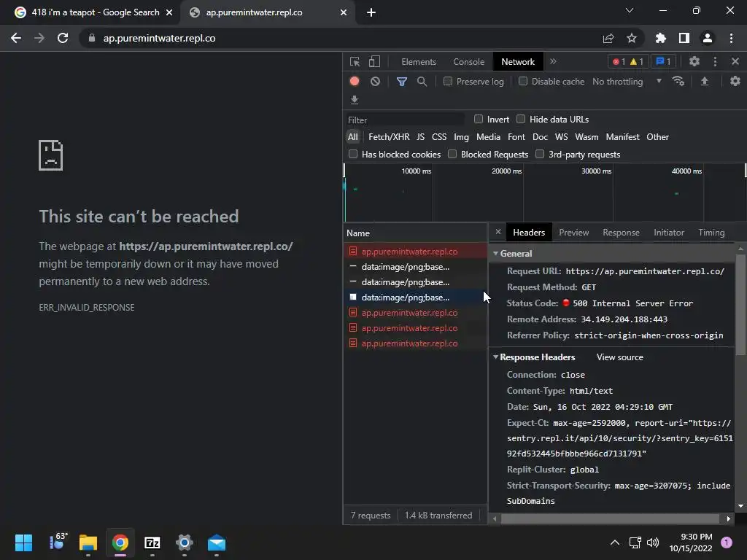Go back to previous page
Screen dimensions: 747x560
pos(16,38)
